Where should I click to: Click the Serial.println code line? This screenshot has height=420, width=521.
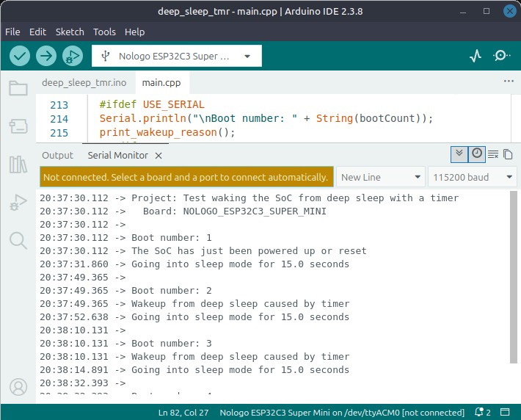pos(266,118)
